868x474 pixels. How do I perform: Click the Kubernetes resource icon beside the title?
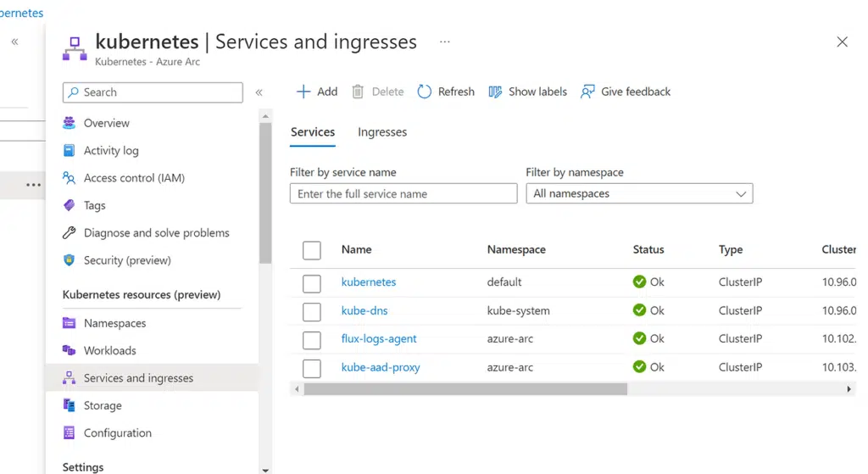coord(75,48)
